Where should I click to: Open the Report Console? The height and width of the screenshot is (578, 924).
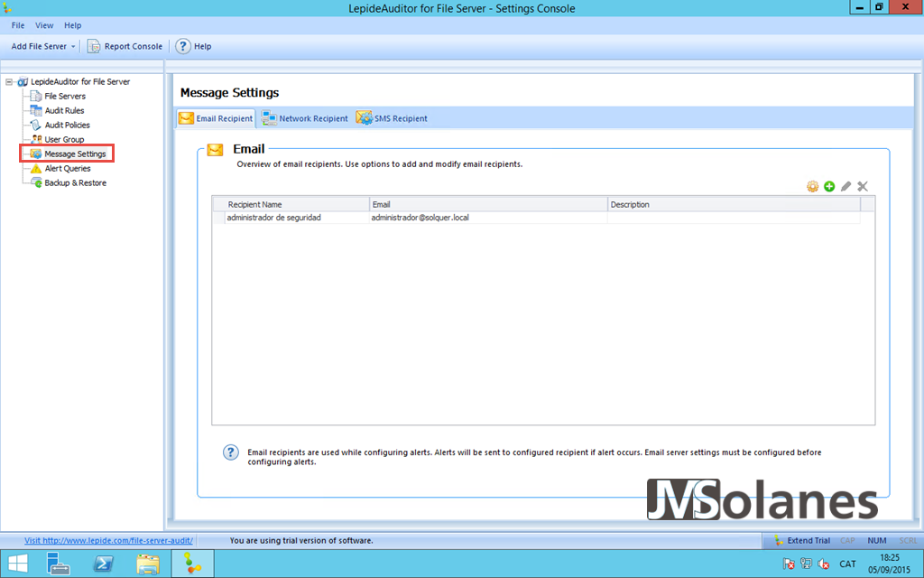(x=125, y=46)
